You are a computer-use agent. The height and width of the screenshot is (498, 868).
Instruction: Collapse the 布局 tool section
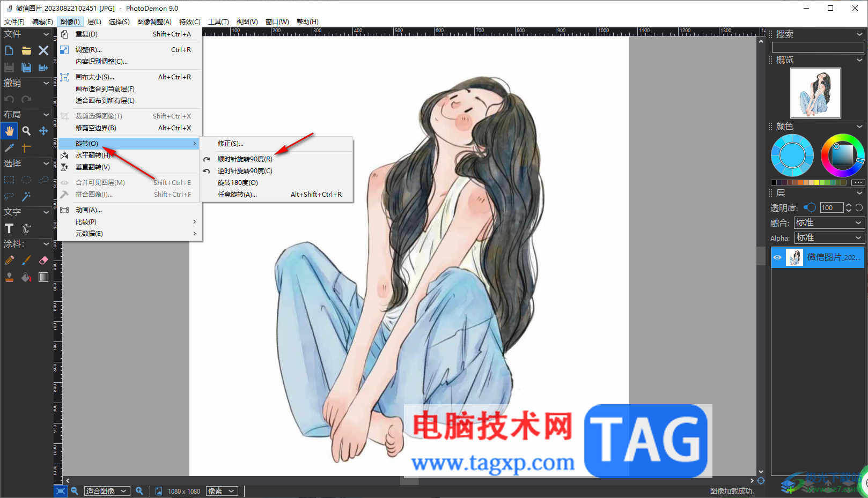point(46,115)
